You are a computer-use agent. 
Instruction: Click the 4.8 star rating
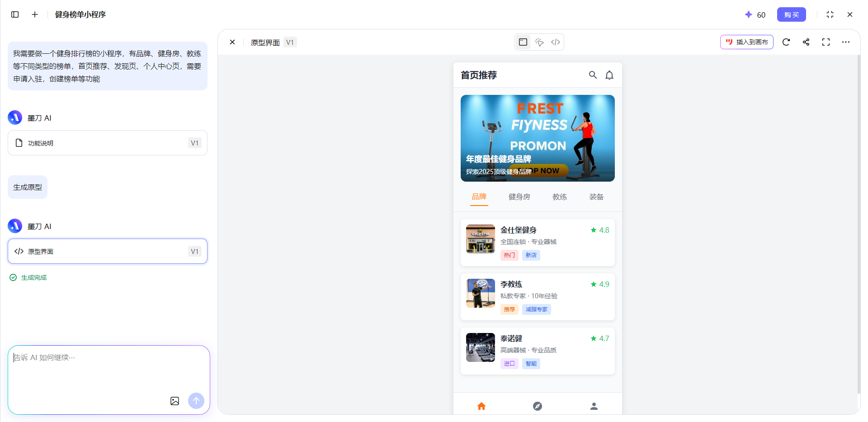[600, 230]
